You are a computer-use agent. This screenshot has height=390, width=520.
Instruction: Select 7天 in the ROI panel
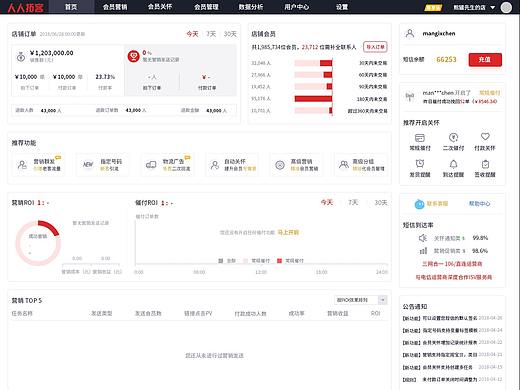pos(353,202)
